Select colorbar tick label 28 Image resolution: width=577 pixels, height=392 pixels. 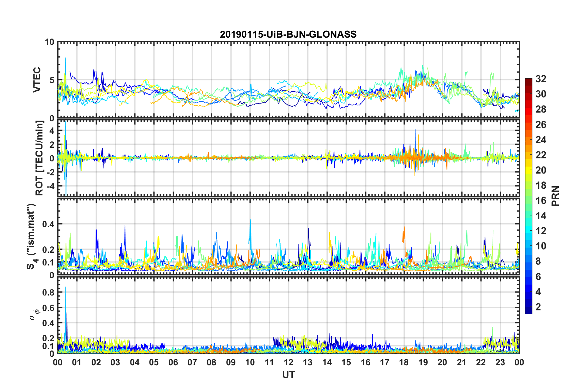541,109
